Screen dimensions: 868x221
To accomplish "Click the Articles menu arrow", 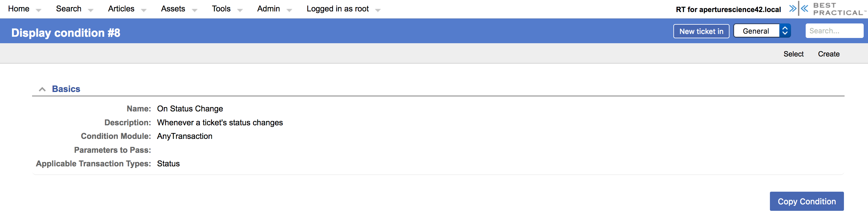I will coord(143,10).
